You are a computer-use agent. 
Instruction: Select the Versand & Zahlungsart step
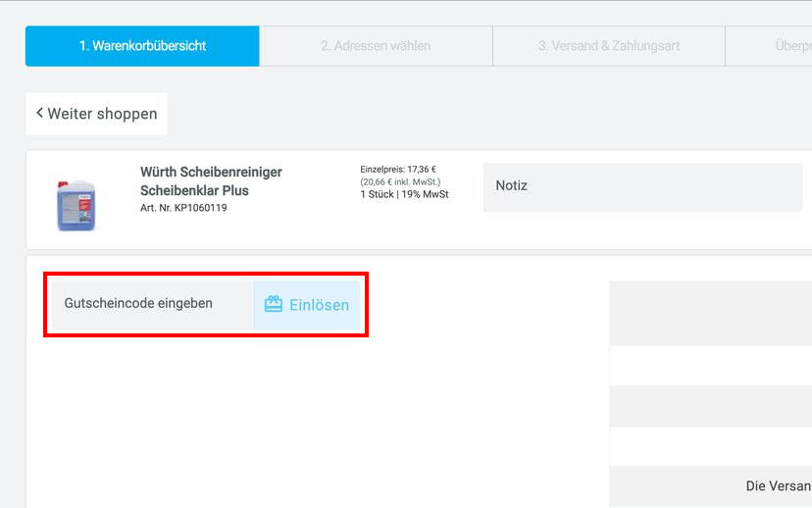point(609,46)
